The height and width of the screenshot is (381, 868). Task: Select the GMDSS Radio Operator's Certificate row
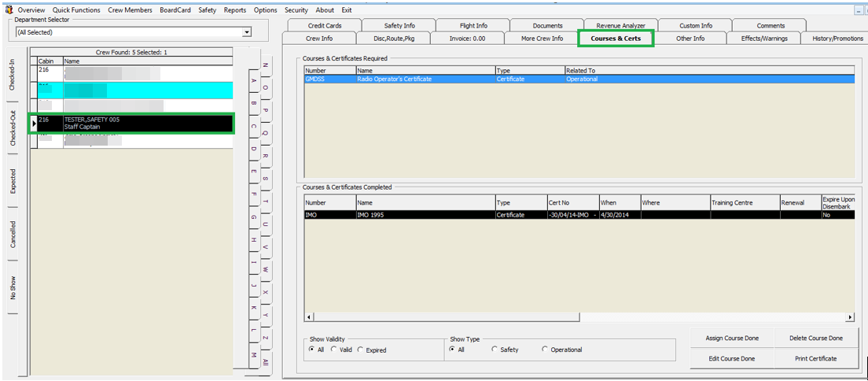[x=579, y=80]
